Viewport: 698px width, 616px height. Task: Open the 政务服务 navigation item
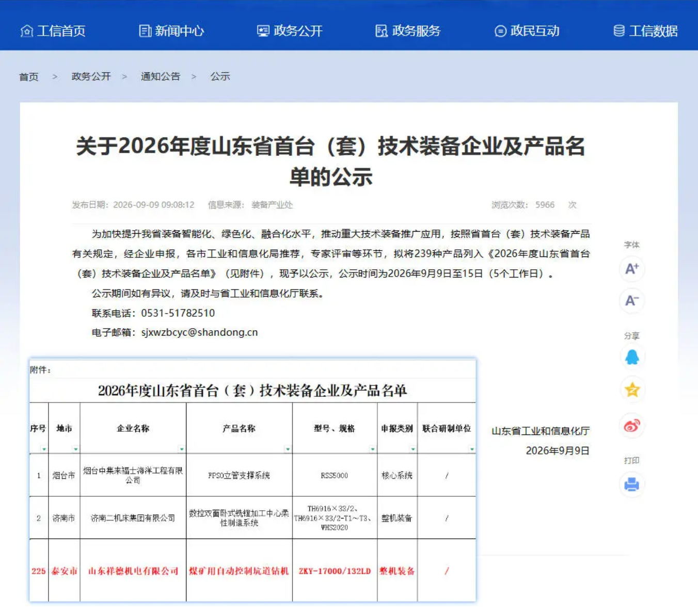408,31
